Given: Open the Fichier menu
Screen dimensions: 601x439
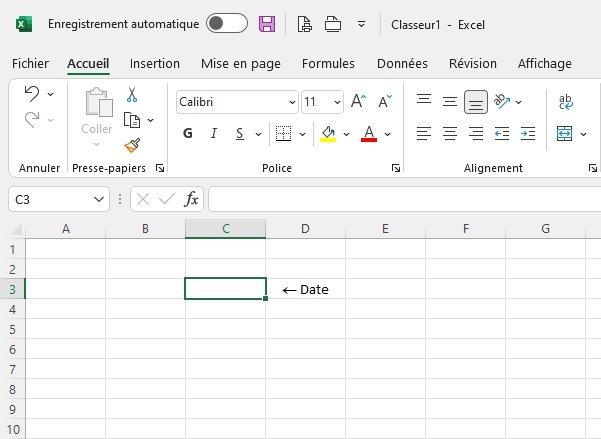Looking at the screenshot, I should [30, 63].
